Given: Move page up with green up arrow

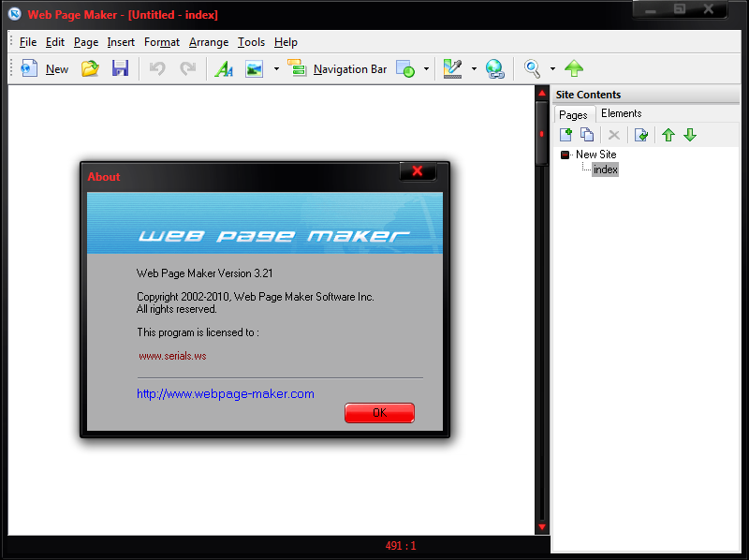Looking at the screenshot, I should (668, 135).
